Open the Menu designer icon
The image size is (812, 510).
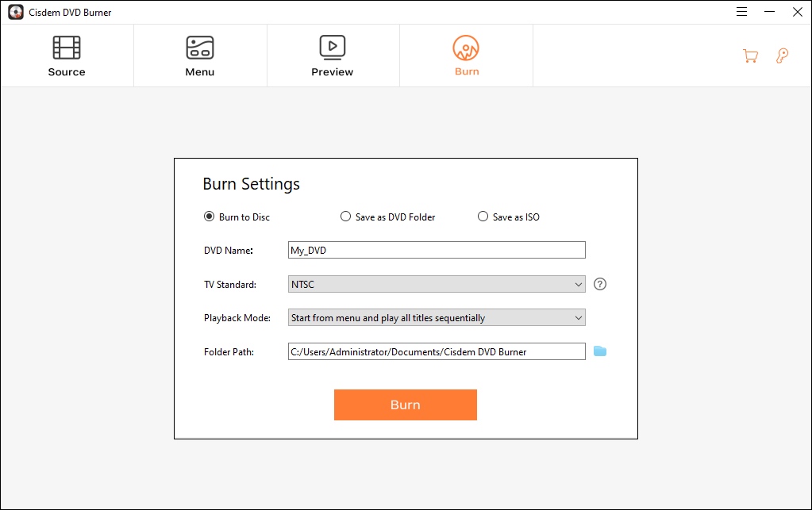pyautogui.click(x=199, y=49)
